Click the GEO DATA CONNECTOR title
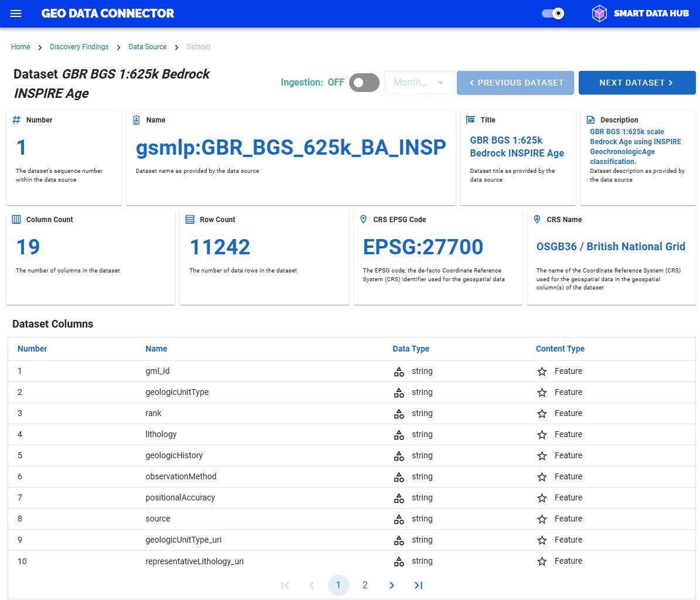 click(x=108, y=13)
